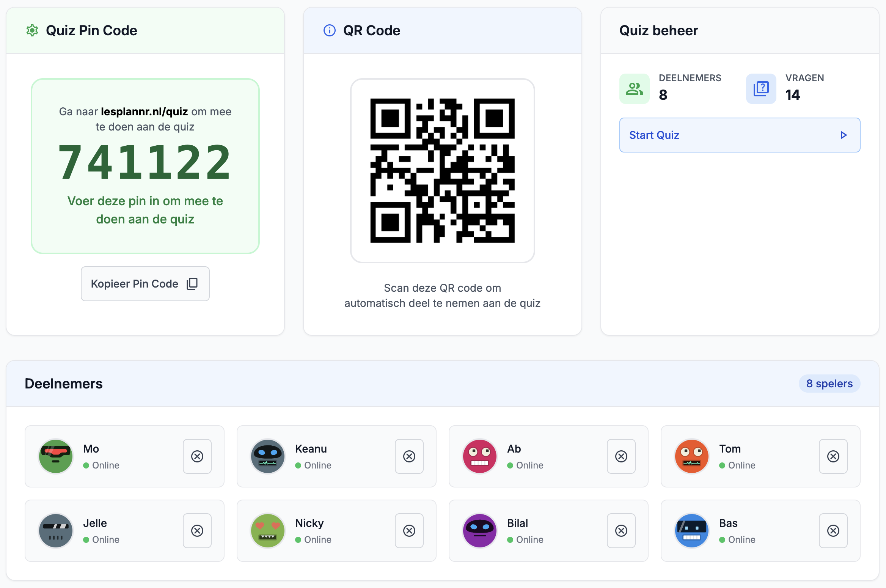Screen dimensions: 886x588
Task: Kick Jelle out of the lobby
Action: [x=197, y=531]
